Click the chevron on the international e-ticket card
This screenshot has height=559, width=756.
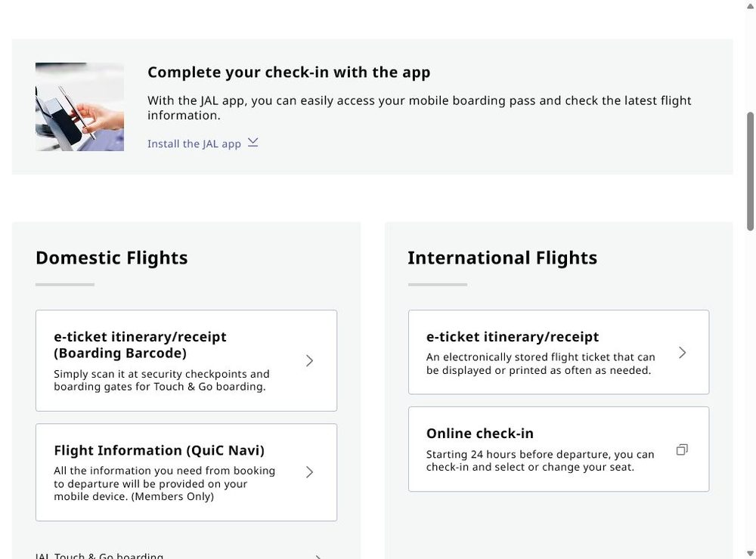682,352
